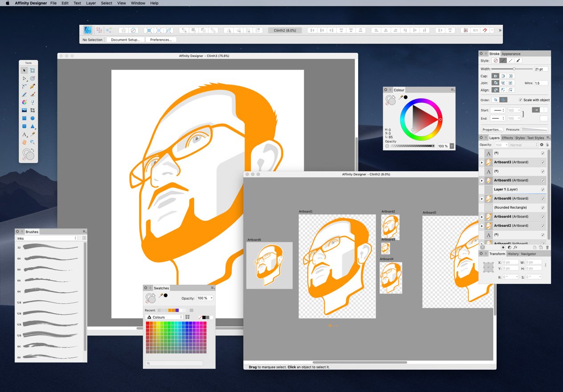The image size is (563, 392).
Task: Choose the Place Image tool
Action: pos(24,110)
